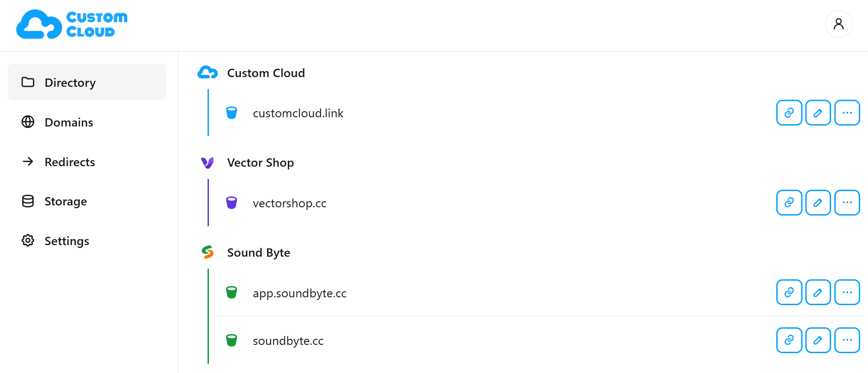The width and height of the screenshot is (868, 373).
Task: Open the vectorshop.cc entry
Action: [x=290, y=203]
